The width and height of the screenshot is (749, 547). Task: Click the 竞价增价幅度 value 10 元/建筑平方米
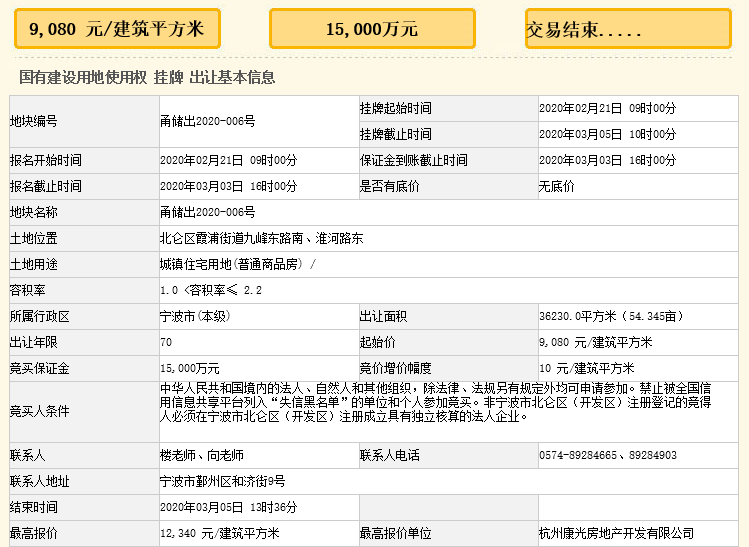point(586,368)
